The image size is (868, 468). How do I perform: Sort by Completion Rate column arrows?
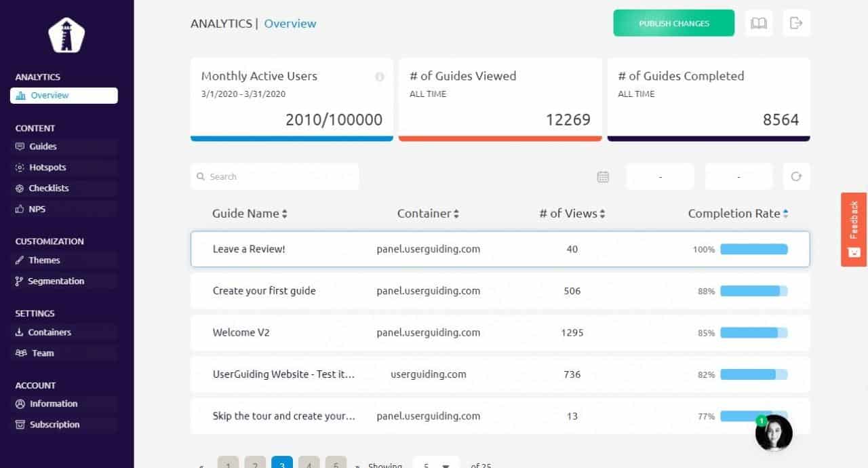[x=785, y=214]
